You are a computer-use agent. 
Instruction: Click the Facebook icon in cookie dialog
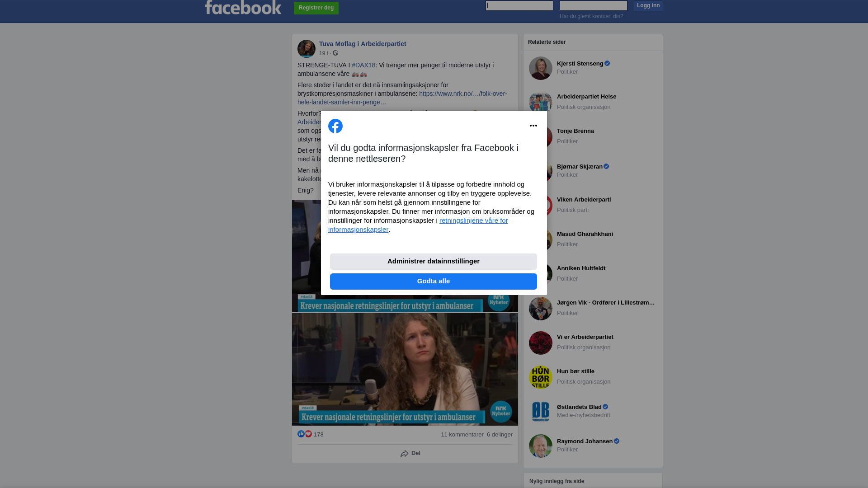pyautogui.click(x=335, y=126)
